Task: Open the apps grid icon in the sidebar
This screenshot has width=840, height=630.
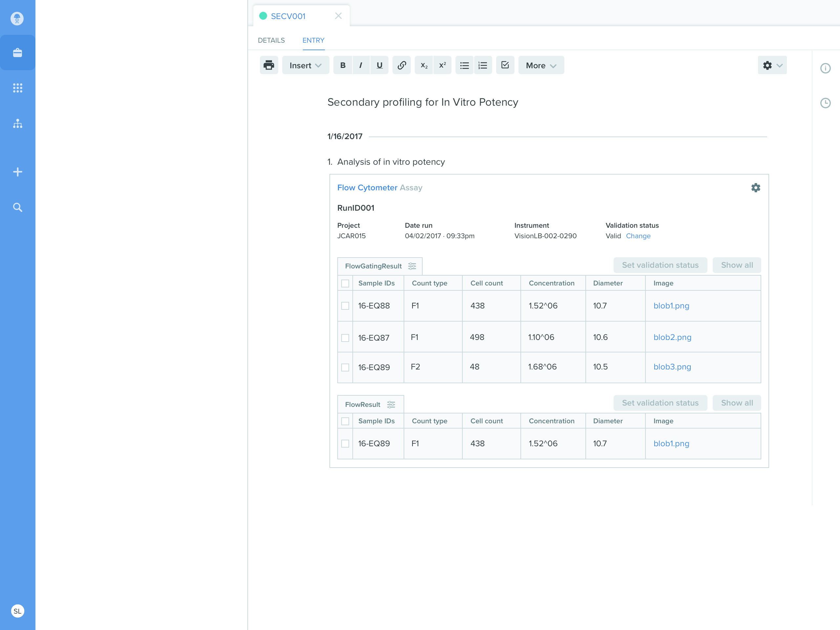Action: pyautogui.click(x=17, y=88)
